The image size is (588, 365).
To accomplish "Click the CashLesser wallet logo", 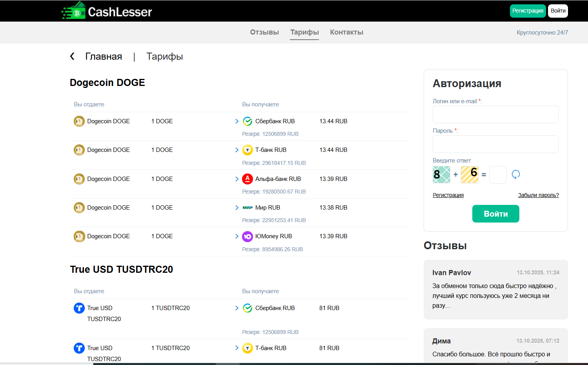I will point(75,11).
